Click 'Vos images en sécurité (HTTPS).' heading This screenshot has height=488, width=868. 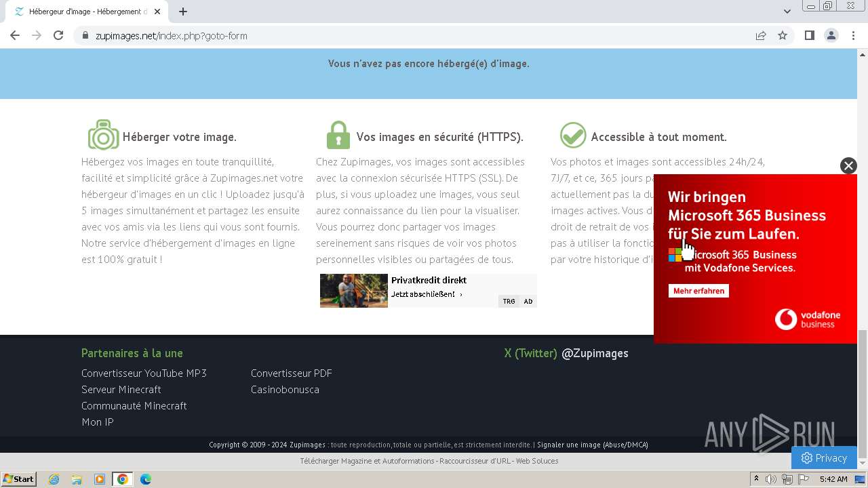(439, 137)
